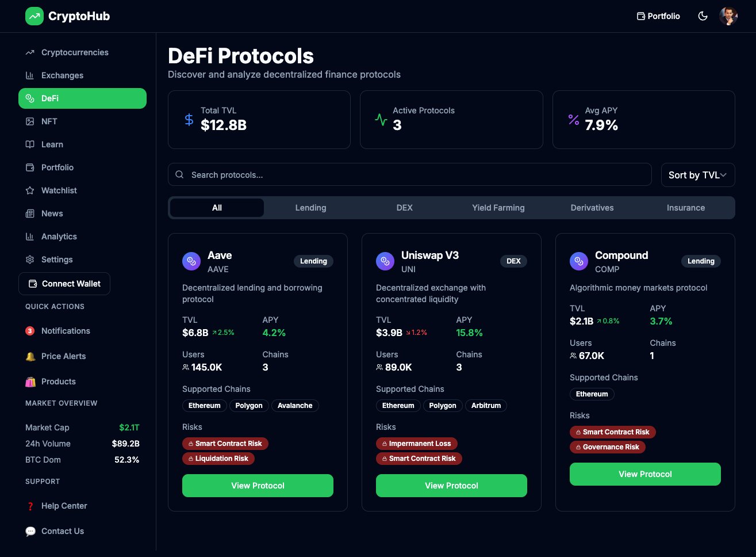Viewport: 756px width, 557px height.
Task: Click the Avg APY percent icon
Action: (x=574, y=120)
